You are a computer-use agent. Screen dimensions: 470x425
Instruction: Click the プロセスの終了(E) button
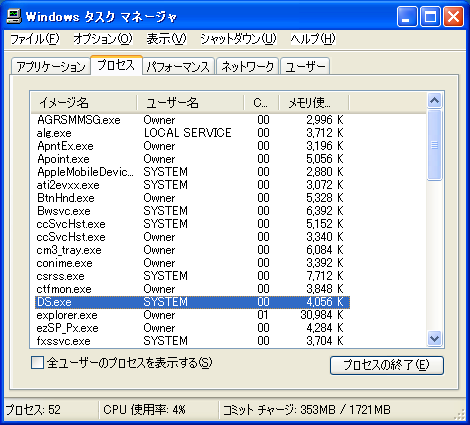[x=387, y=365]
